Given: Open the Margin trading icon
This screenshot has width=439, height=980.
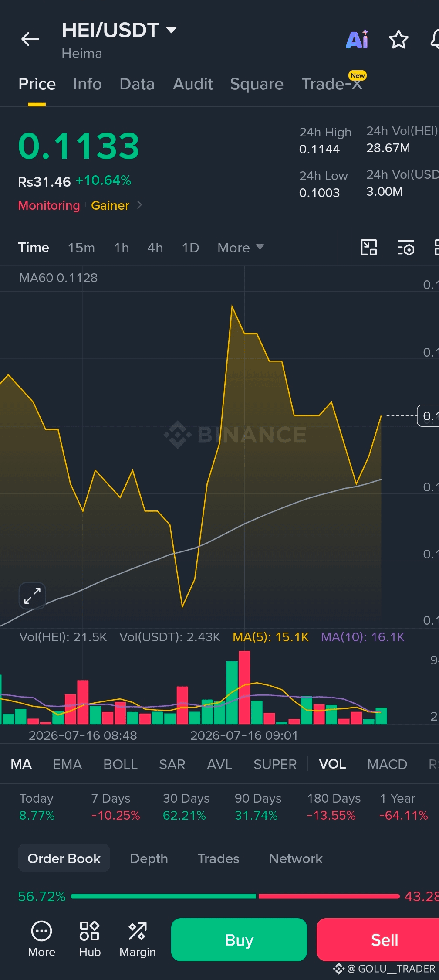Looking at the screenshot, I should click(138, 939).
